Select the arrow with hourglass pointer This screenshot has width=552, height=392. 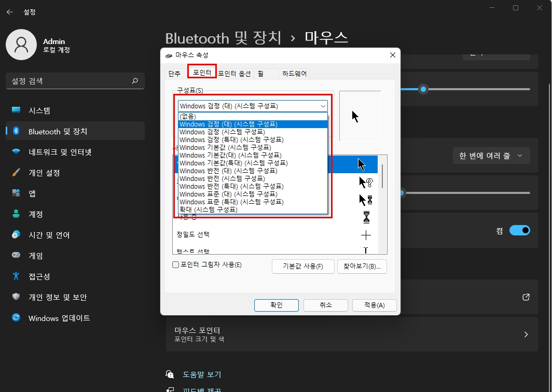tap(366, 200)
